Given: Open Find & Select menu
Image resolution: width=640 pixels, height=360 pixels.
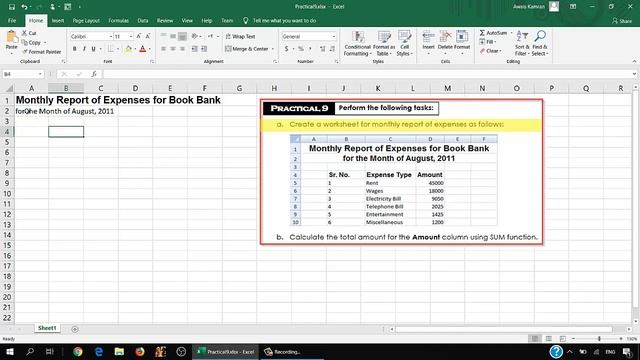Looking at the screenshot, I should 540,43.
